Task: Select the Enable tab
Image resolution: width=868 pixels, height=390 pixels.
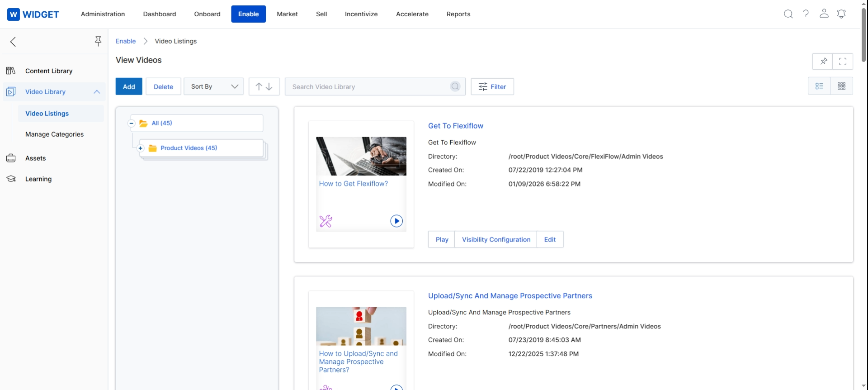Action: (249, 14)
